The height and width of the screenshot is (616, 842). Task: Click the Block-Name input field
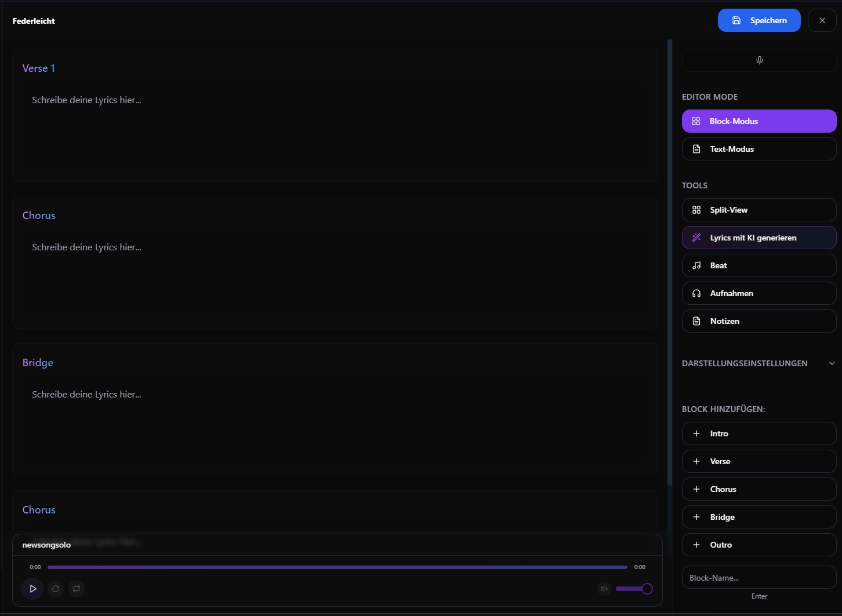[758, 578]
